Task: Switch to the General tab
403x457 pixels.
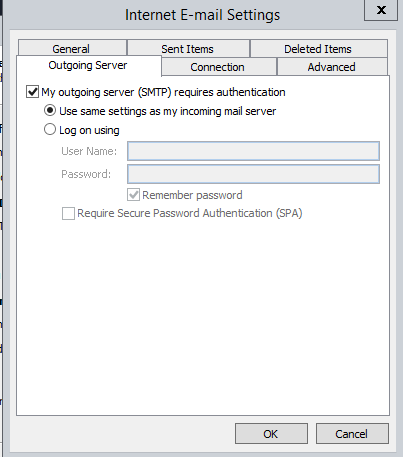Action: point(72,48)
